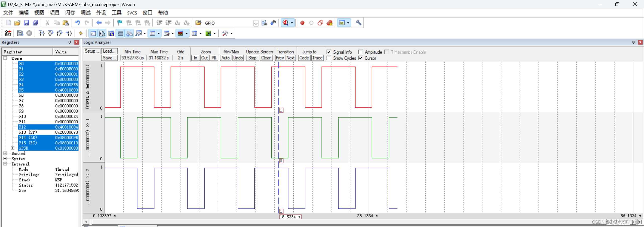Click Zoom In button
The width and height of the screenshot is (644, 227).
click(x=195, y=58)
